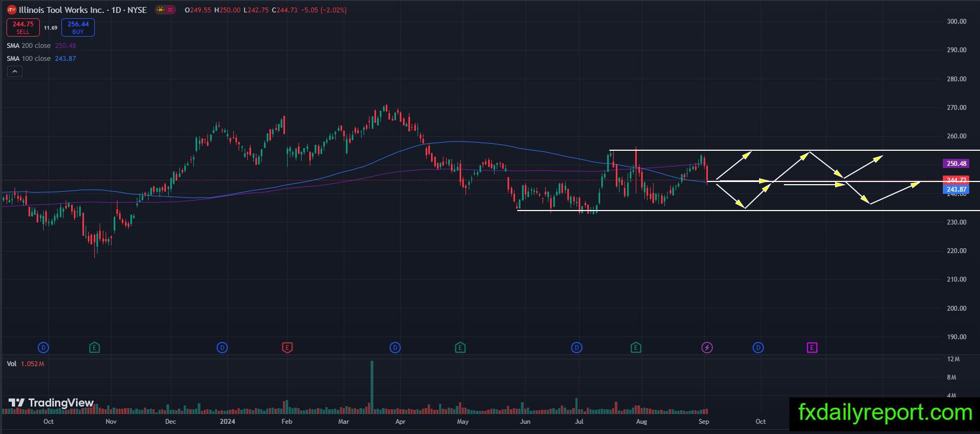Screen dimensions: 980x434
Task: Click the 300.00 price axis label
Action: coord(956,22)
